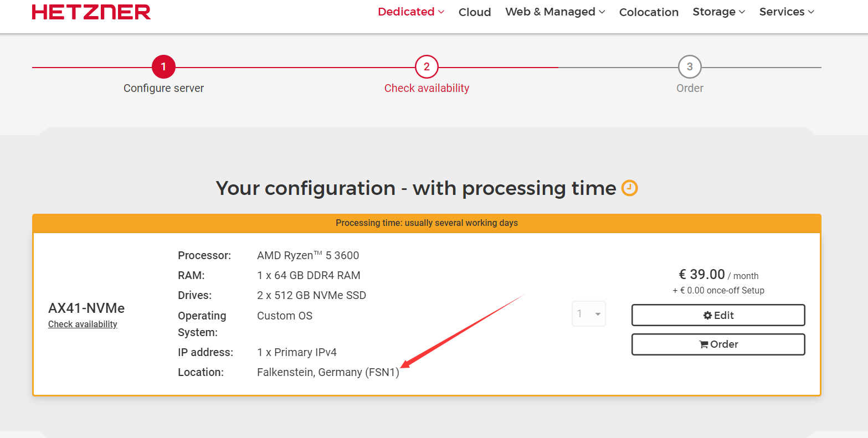
Task: Open the Services dropdown menu
Action: coord(787,12)
